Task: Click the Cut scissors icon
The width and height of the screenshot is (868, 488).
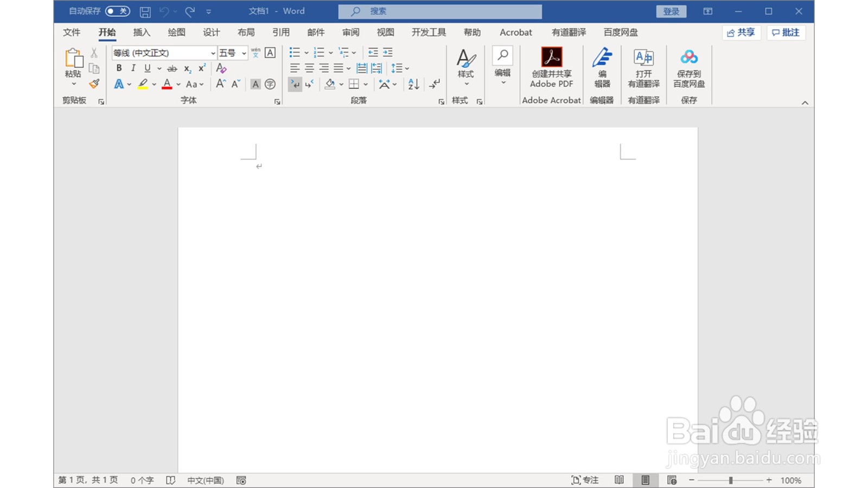Action: point(94,53)
